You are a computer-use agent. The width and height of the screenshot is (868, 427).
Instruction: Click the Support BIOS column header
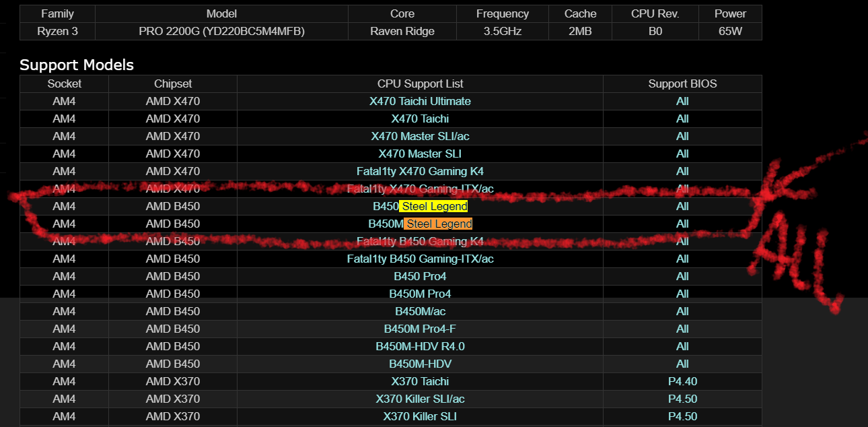[682, 84]
